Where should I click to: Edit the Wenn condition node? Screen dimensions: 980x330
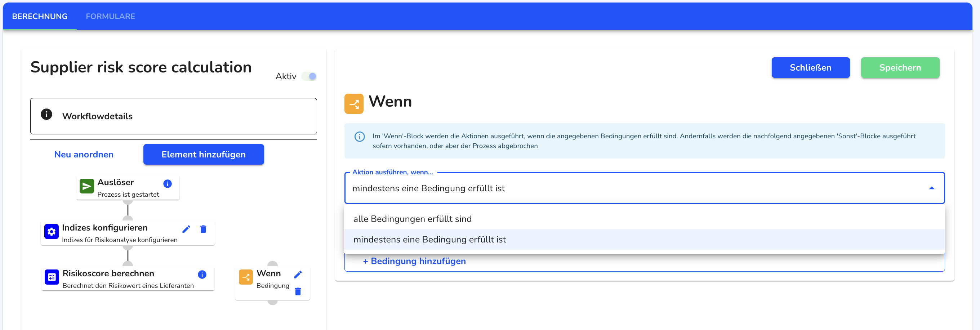coord(298,275)
